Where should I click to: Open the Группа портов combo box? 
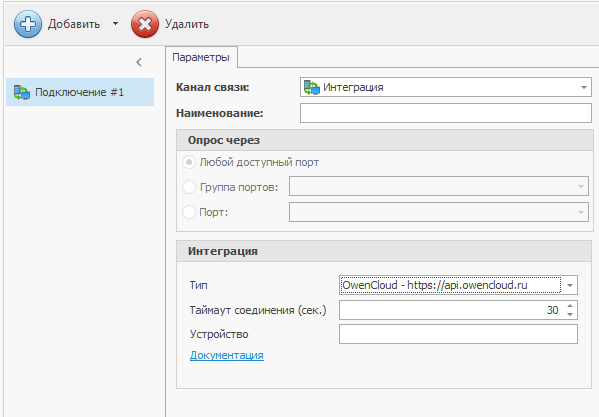[x=439, y=186]
